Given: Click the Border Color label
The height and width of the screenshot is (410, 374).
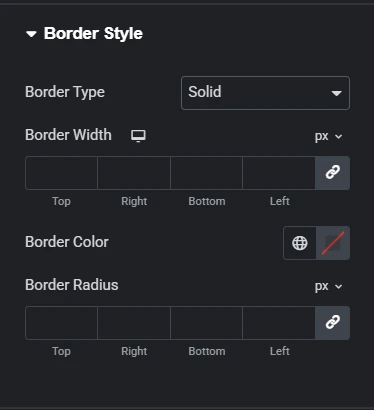Looking at the screenshot, I should coord(67,242).
